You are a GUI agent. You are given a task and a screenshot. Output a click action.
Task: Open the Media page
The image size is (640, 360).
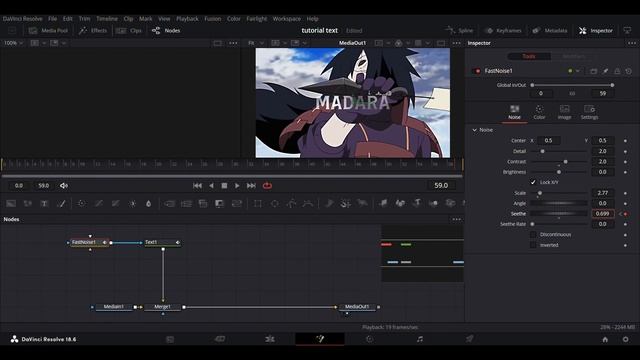tap(170, 339)
